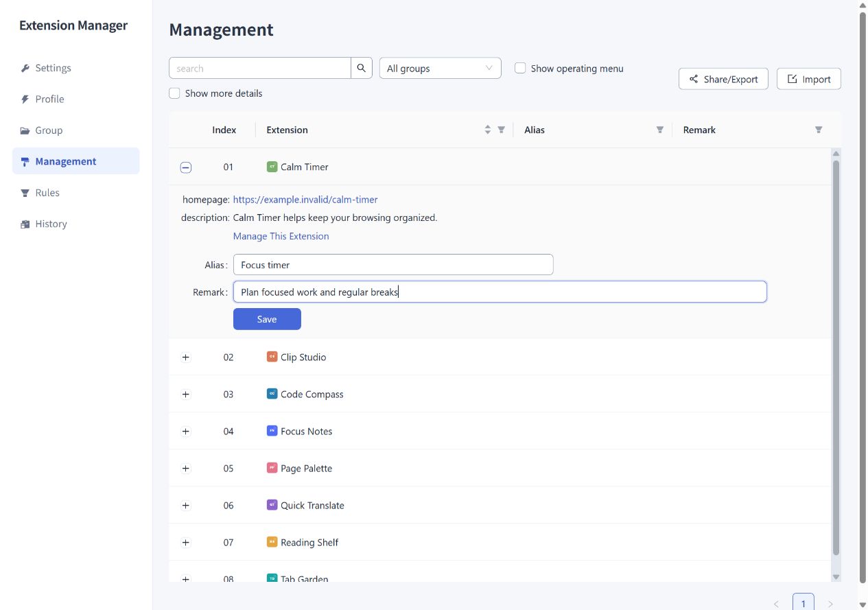Viewport: 868px width, 610px height.
Task: Expand the Reading Shelf row
Action: pyautogui.click(x=185, y=542)
